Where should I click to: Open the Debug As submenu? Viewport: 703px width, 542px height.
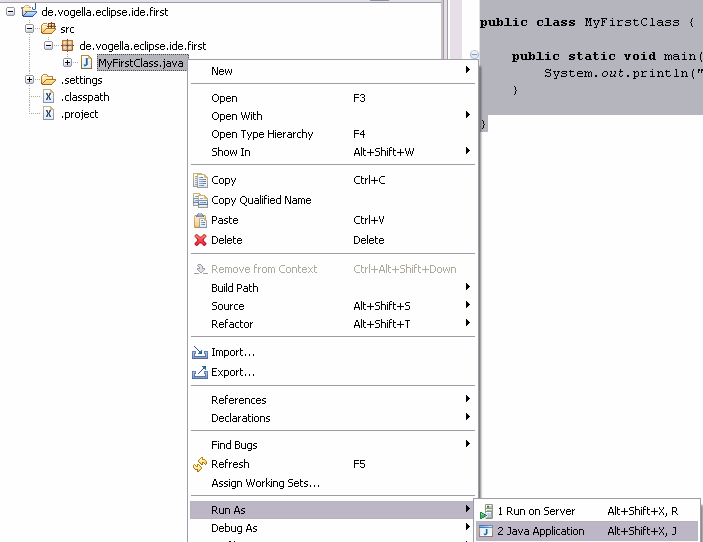[x=234, y=528]
